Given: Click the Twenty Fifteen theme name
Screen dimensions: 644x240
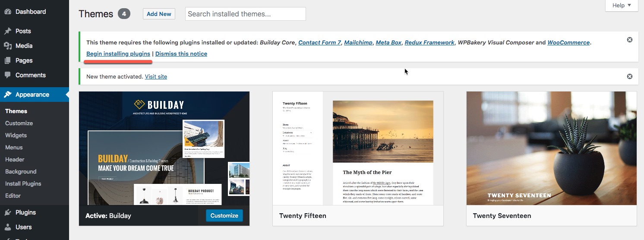Looking at the screenshot, I should click(x=303, y=215).
